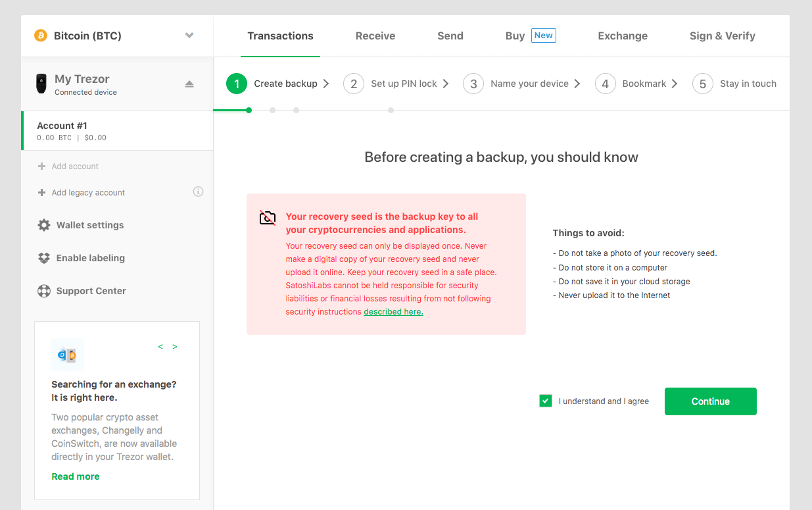Click the 'Connected device' status text
Image resolution: width=812 pixels, height=510 pixels.
85,93
